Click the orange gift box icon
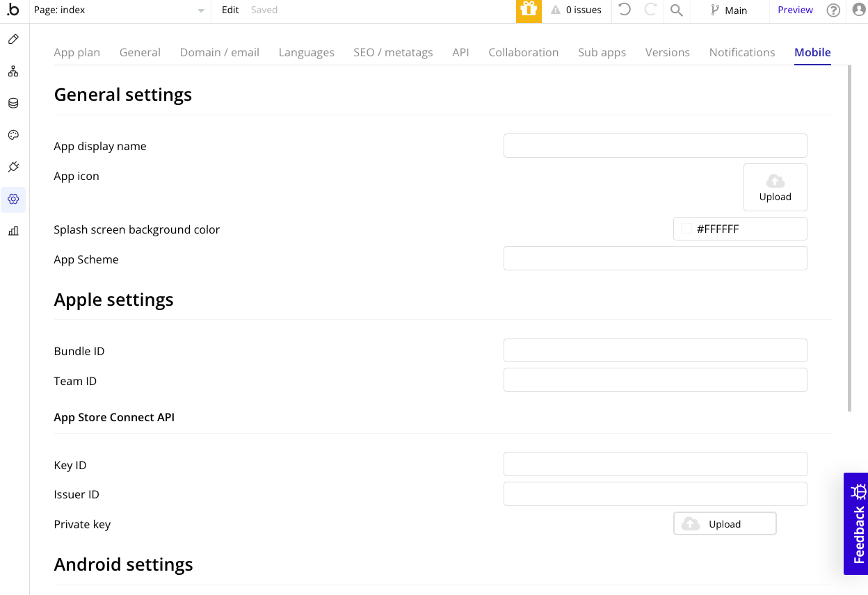The height and width of the screenshot is (595, 868). point(529,10)
